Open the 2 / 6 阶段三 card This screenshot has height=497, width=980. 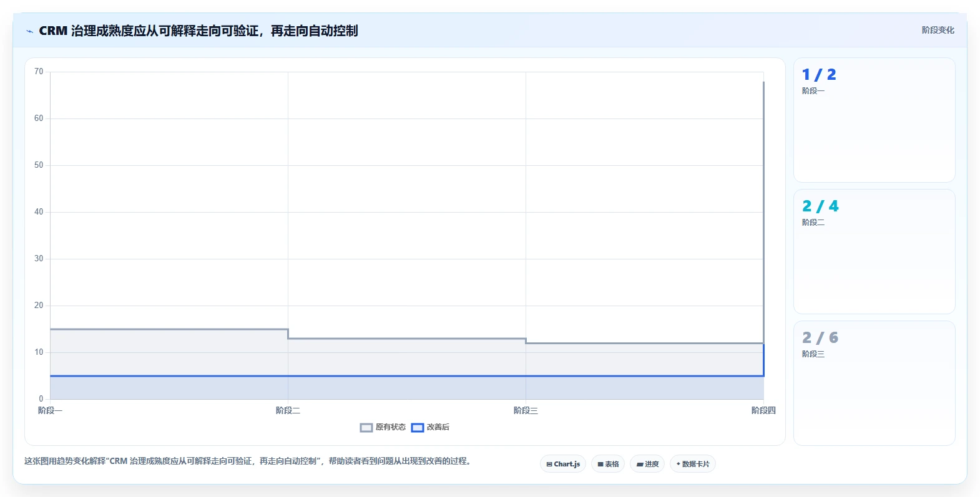[x=875, y=384]
